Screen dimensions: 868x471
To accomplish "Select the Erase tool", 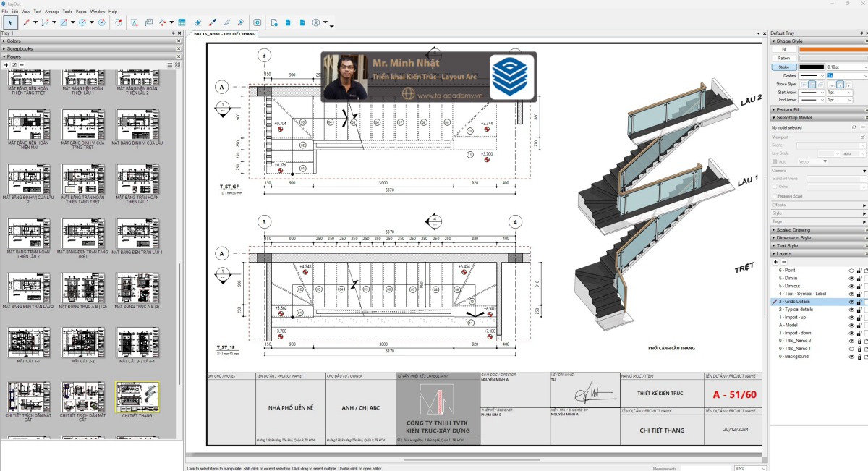I will (x=197, y=22).
